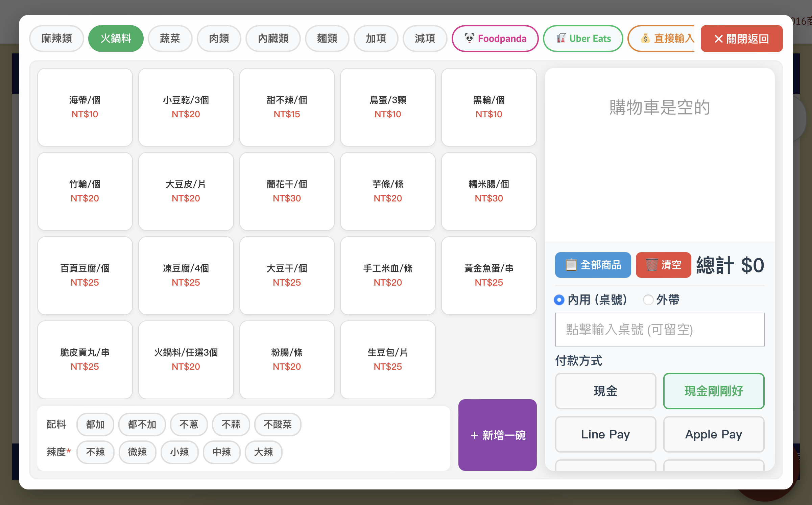This screenshot has width=812, height=505.
Task: Open the 麵類 category tab
Action: click(x=327, y=39)
